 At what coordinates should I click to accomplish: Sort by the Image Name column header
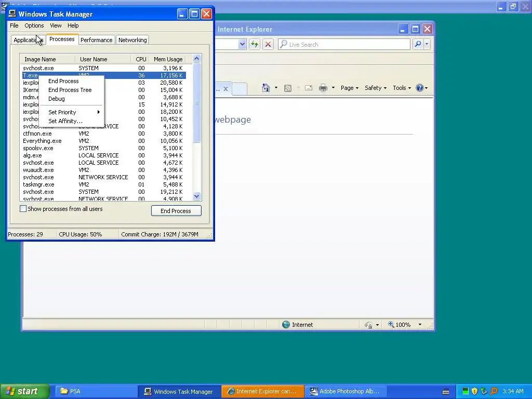pos(47,59)
